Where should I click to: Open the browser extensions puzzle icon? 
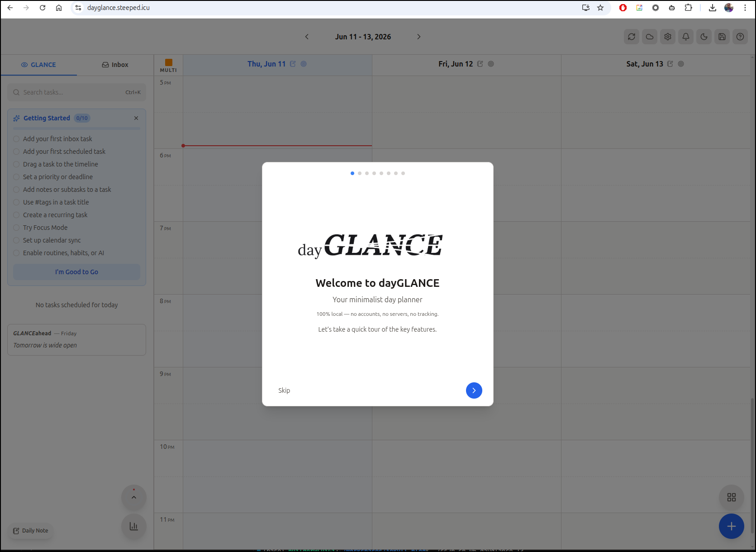tap(688, 8)
